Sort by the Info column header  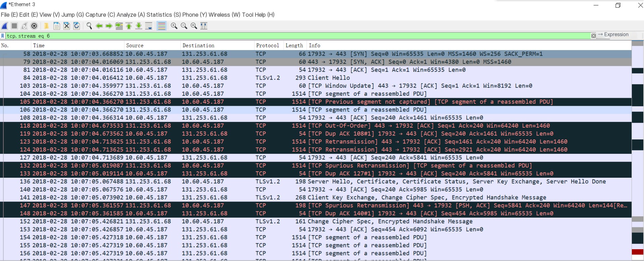pos(469,45)
